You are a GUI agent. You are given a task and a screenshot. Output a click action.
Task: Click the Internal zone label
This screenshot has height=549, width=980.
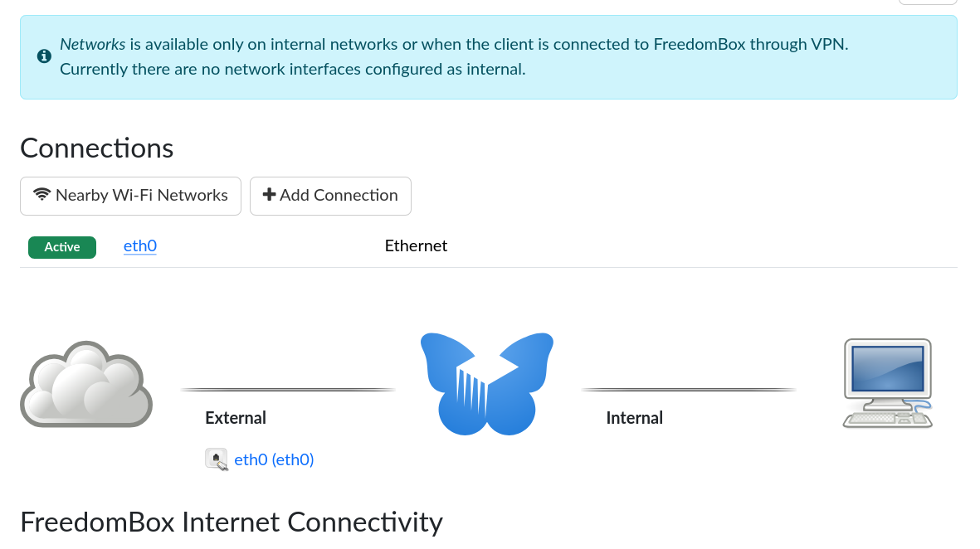(634, 418)
